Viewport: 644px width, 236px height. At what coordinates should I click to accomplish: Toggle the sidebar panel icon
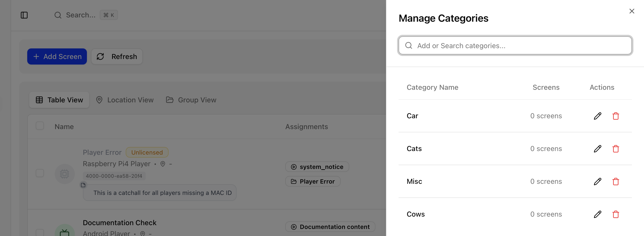24,15
